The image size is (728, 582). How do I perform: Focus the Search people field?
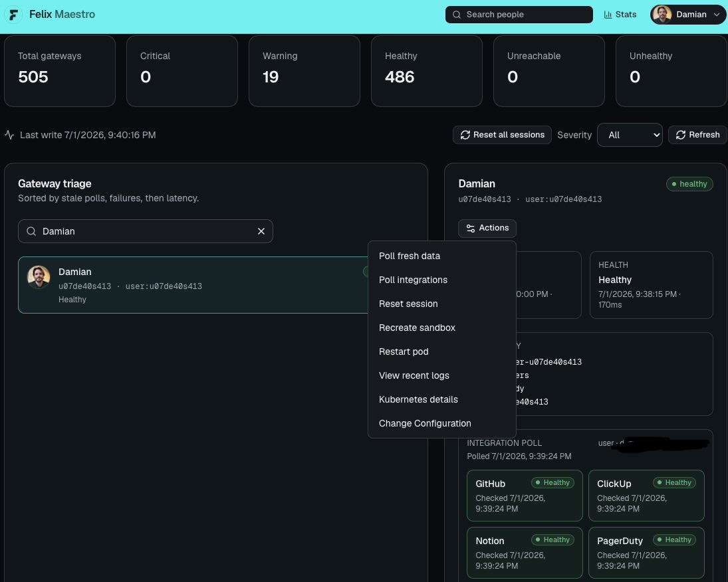(x=519, y=15)
